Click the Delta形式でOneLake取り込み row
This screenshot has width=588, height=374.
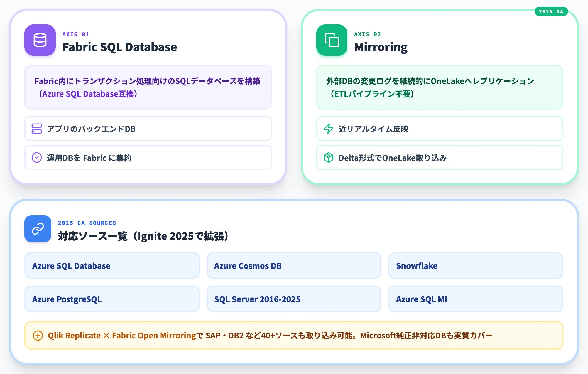pos(440,158)
